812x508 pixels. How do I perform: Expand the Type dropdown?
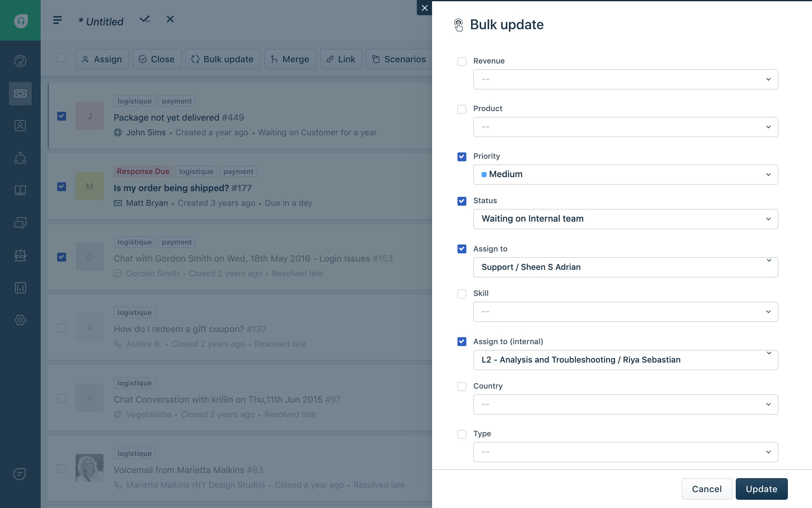coord(625,452)
